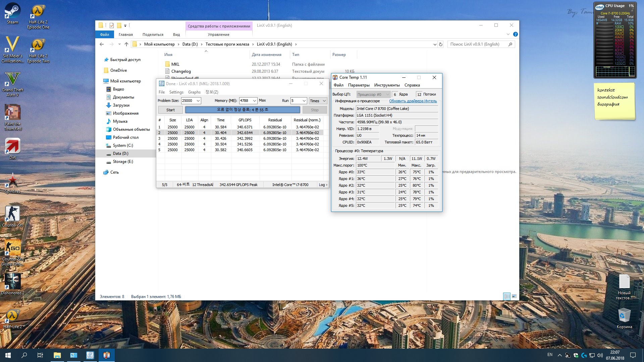Open the Graphs menu in LinX
The image size is (644, 362).
pyautogui.click(x=194, y=92)
